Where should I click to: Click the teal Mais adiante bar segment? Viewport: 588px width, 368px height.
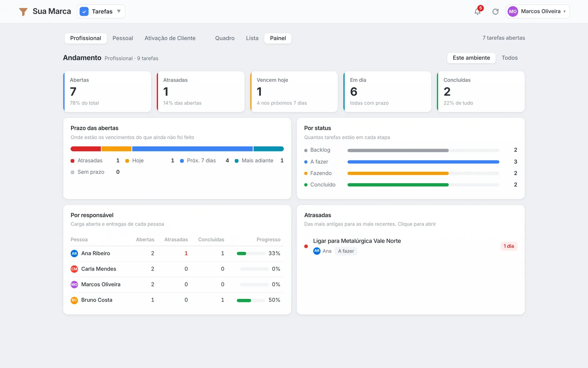269,149
